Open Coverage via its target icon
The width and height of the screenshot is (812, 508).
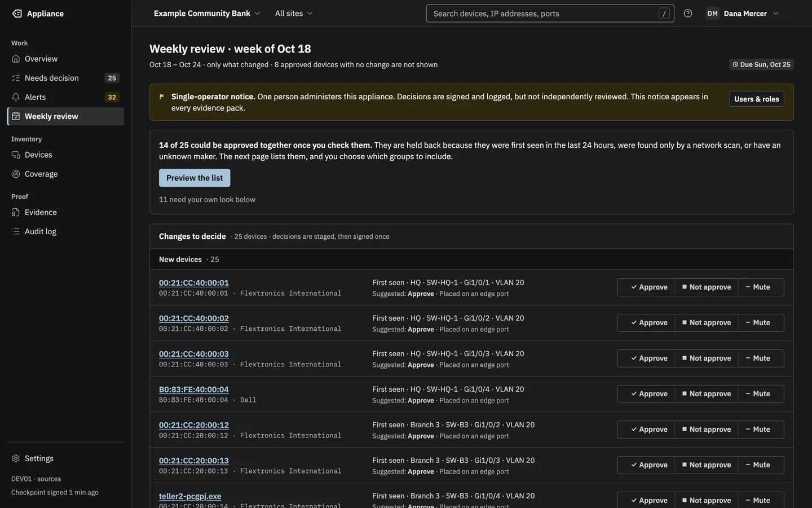(x=16, y=174)
